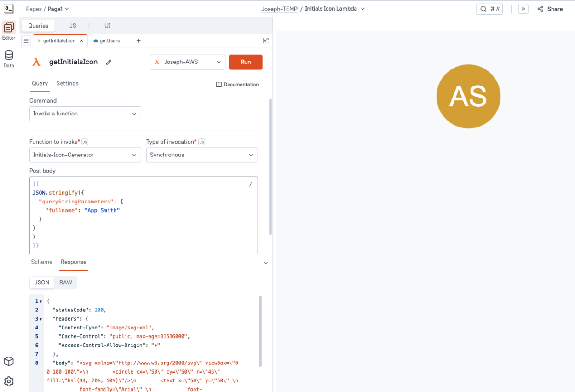Open the getUsers query tab
The image size is (575, 392).
pos(109,41)
